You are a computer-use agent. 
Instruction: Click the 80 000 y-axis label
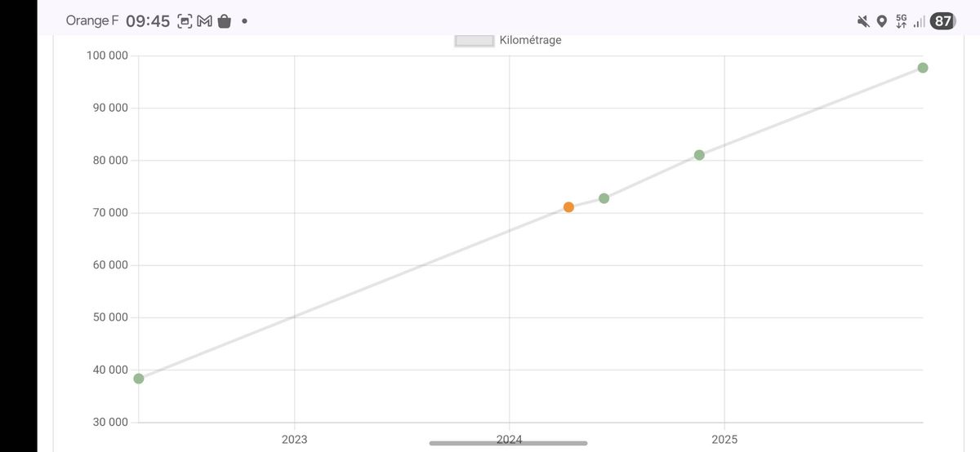tap(110, 160)
